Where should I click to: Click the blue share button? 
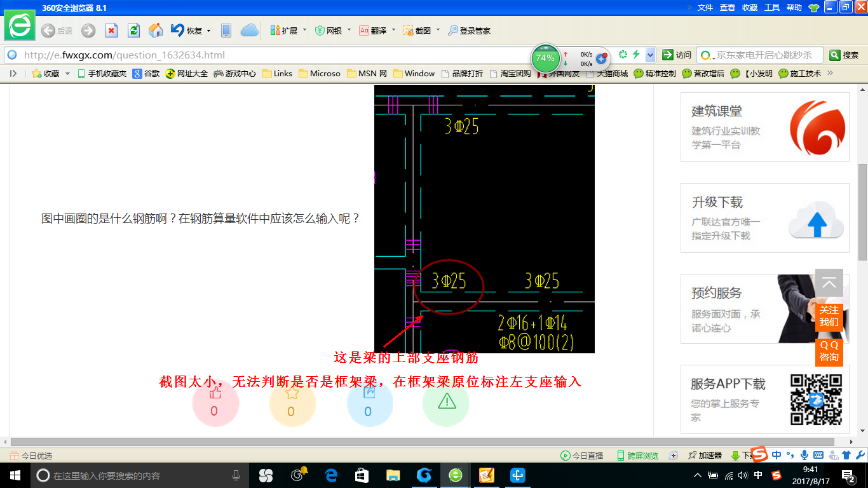(370, 403)
